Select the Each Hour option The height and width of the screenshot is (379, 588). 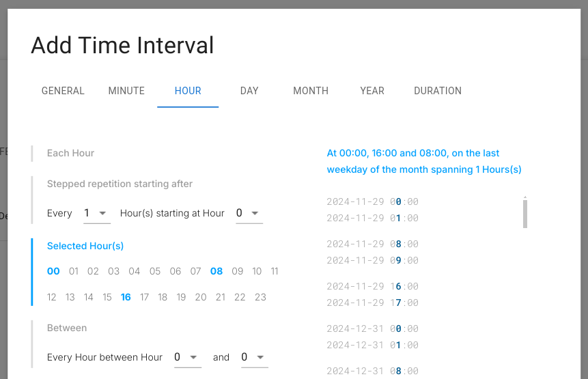point(70,153)
